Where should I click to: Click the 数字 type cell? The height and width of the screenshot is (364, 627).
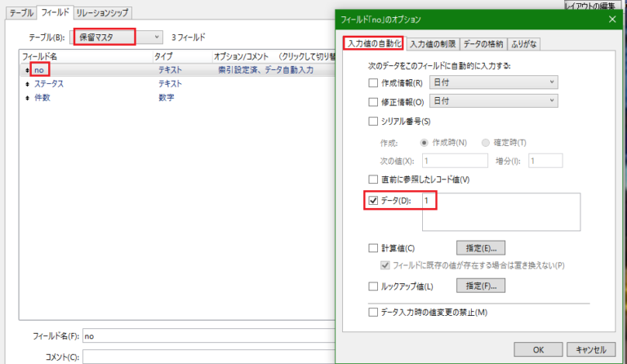tap(167, 98)
